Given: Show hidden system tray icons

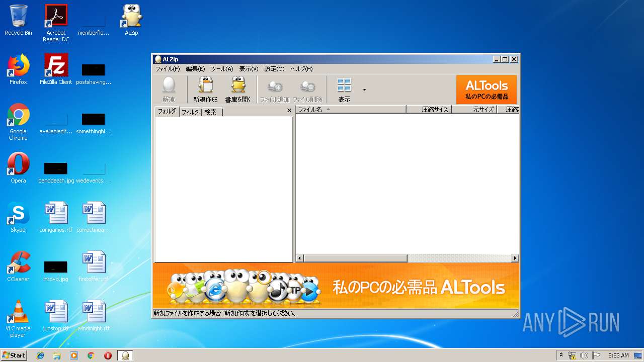Looking at the screenshot, I should click(561, 355).
